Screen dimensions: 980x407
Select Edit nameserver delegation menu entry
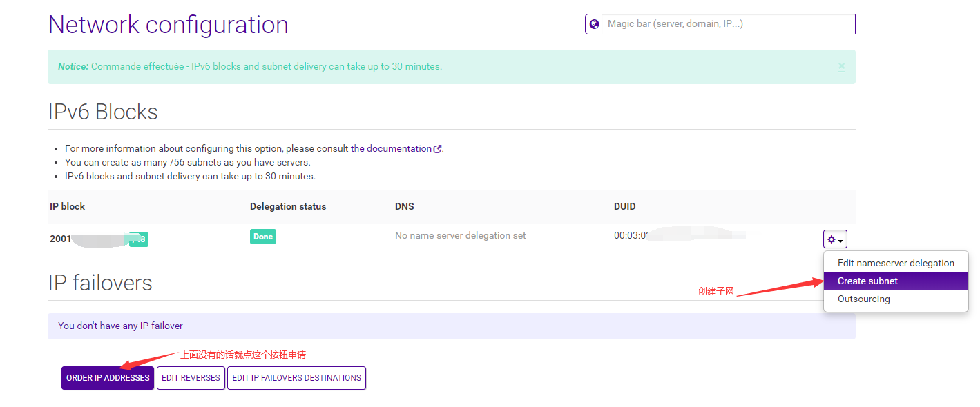pos(896,263)
